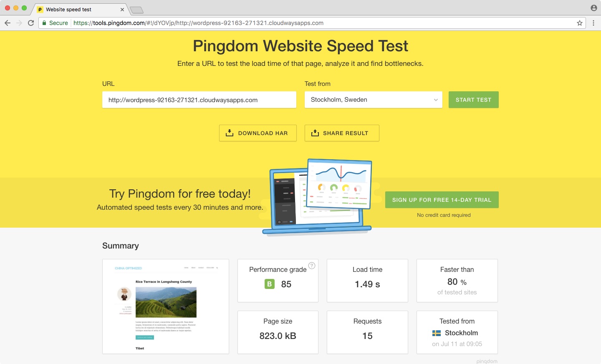
Task: Close the Website speed test tab
Action: coord(122,10)
